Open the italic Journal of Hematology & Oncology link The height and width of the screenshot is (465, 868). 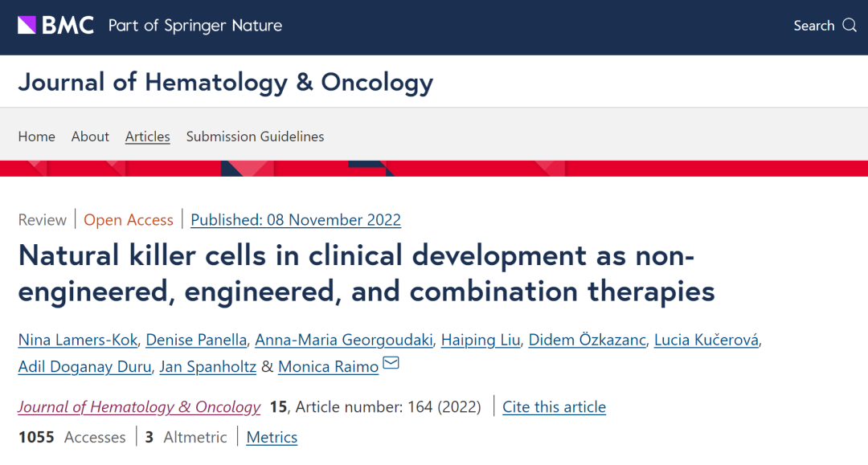139,407
